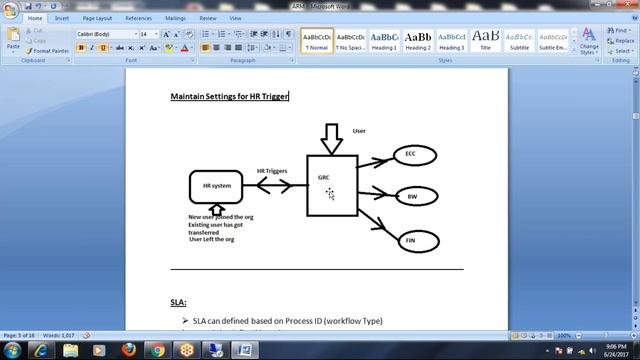Toggle Superscript formatting
640x360 pixels.
pos(142,48)
